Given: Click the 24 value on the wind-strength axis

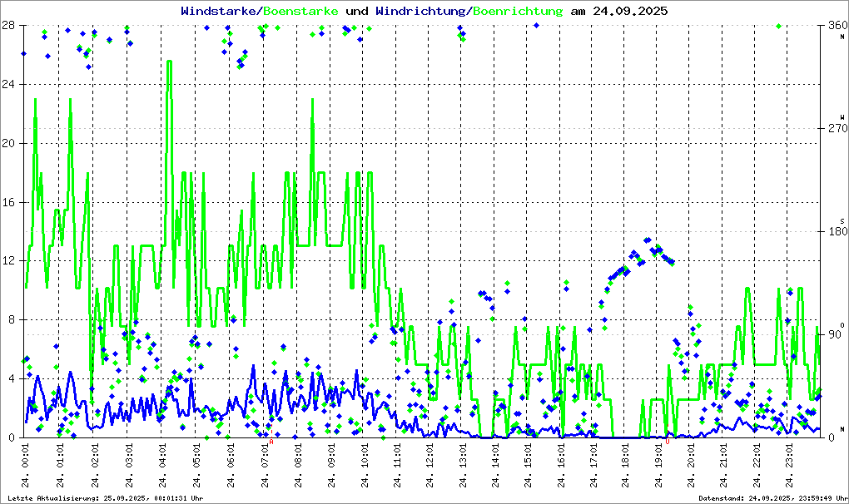Looking at the screenshot, I should [7, 84].
